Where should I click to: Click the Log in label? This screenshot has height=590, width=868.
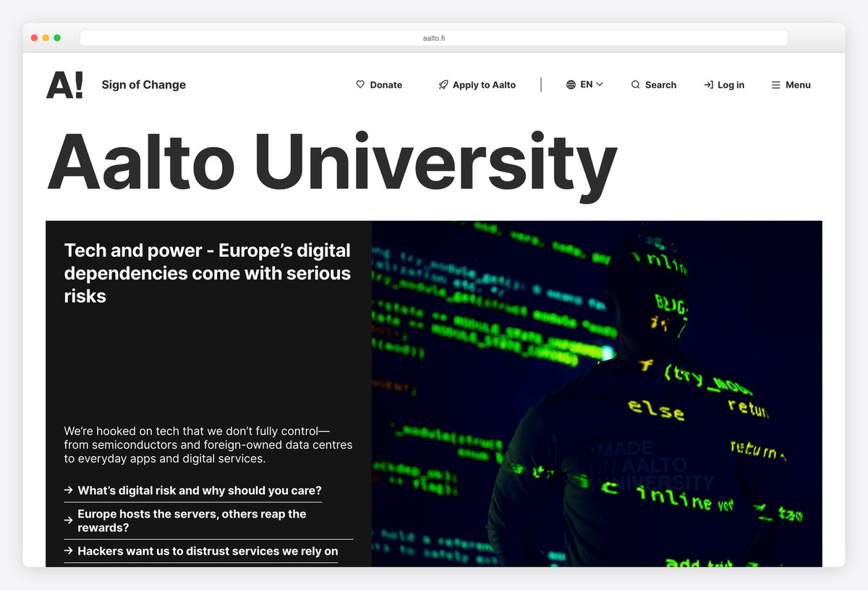pos(731,85)
